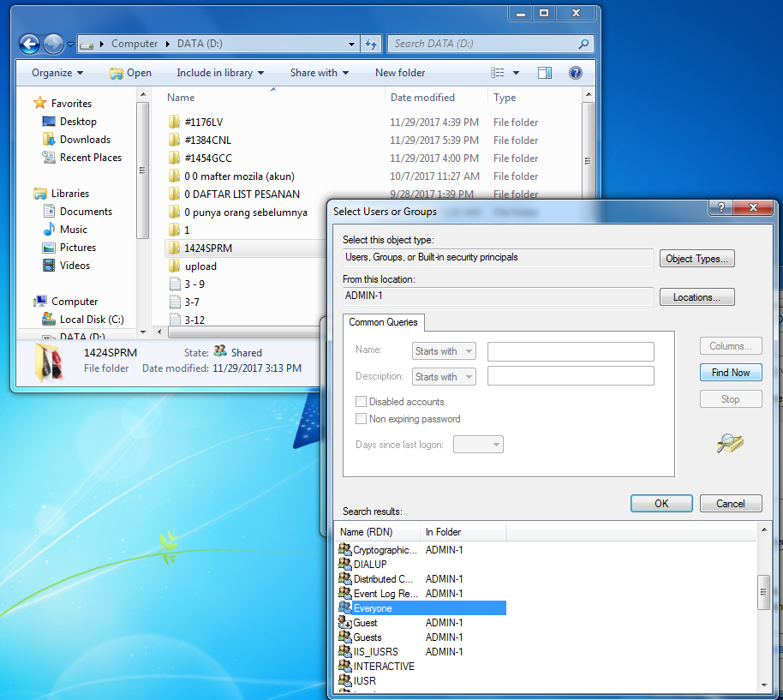Click the Downloads icon in sidebar
The width and height of the screenshot is (783, 700).
pos(49,139)
